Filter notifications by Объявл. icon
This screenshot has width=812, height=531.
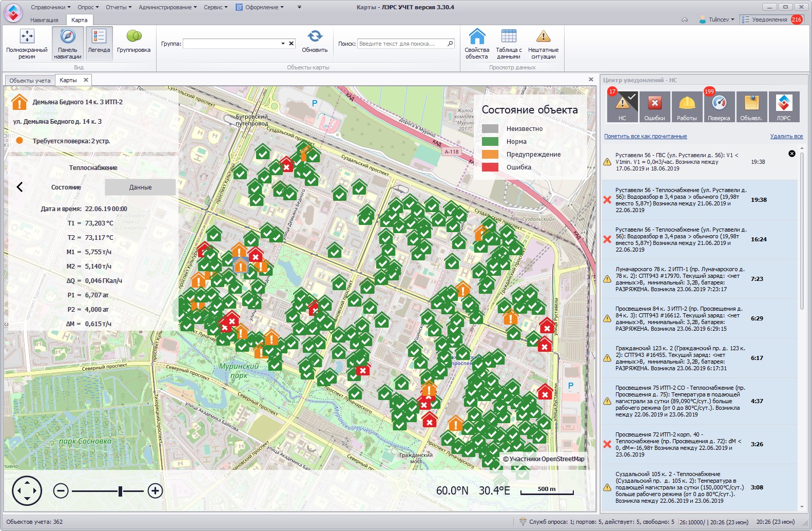751,107
